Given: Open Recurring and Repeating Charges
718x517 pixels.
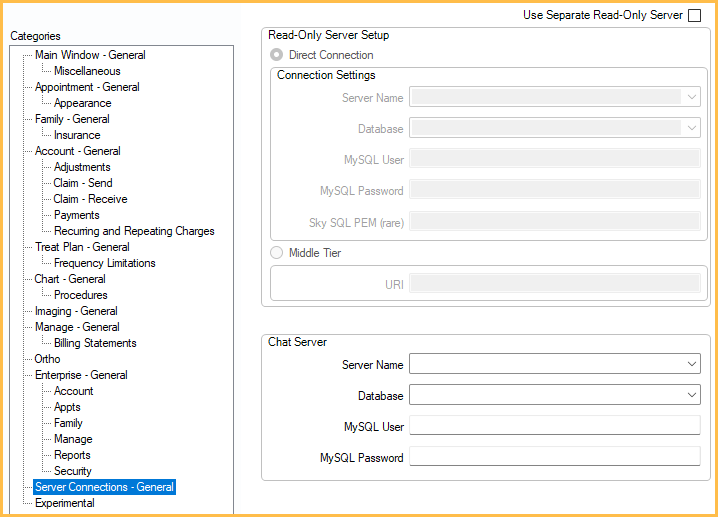Looking at the screenshot, I should pyautogui.click(x=134, y=231).
